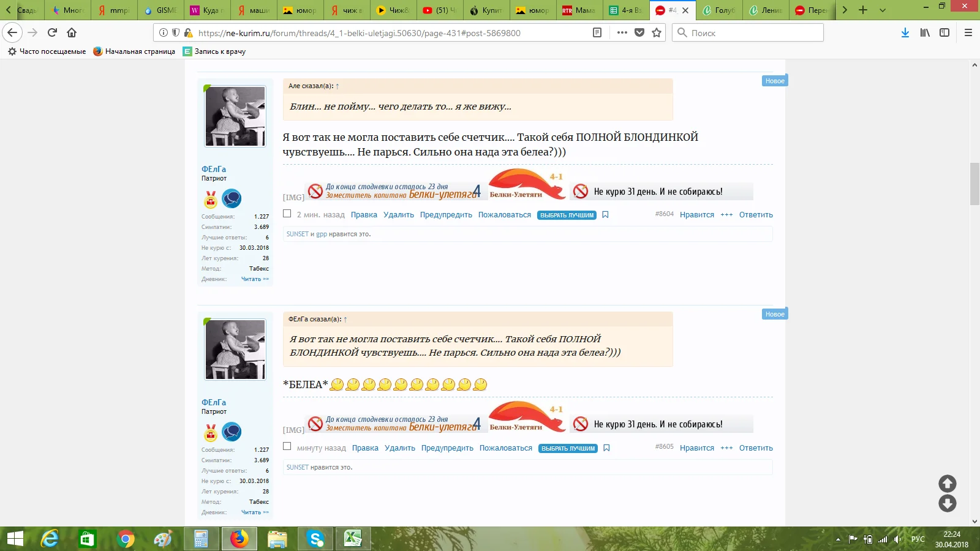Open the Firefox hamburger menu
This screenshot has width=980, height=551.
pyautogui.click(x=968, y=33)
